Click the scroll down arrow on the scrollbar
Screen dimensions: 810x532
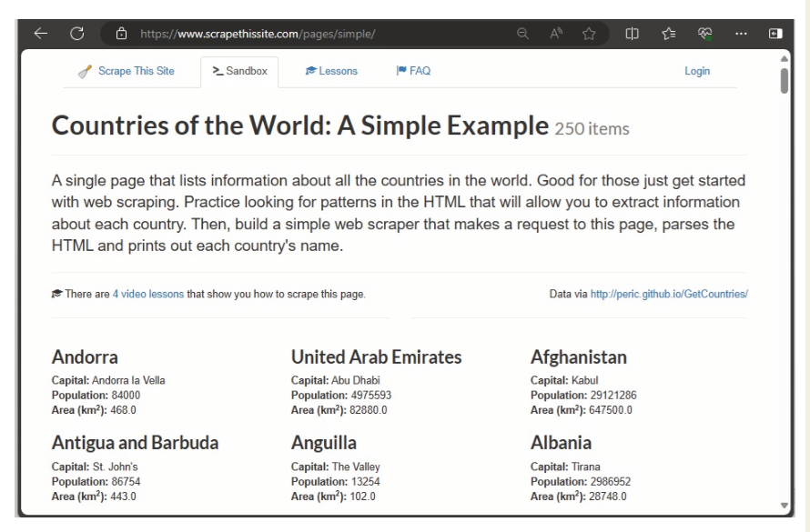[x=785, y=506]
